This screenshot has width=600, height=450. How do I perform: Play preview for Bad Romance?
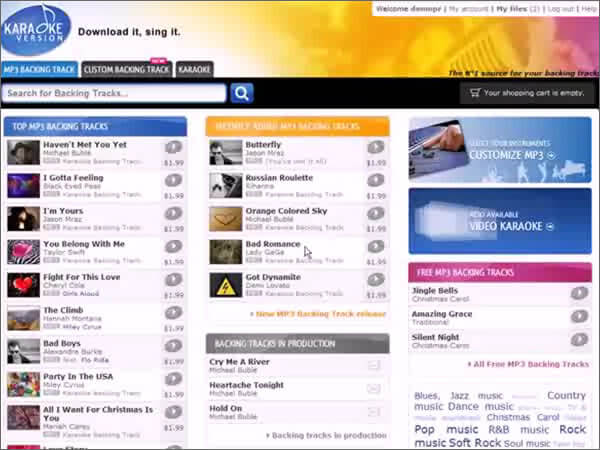376,246
